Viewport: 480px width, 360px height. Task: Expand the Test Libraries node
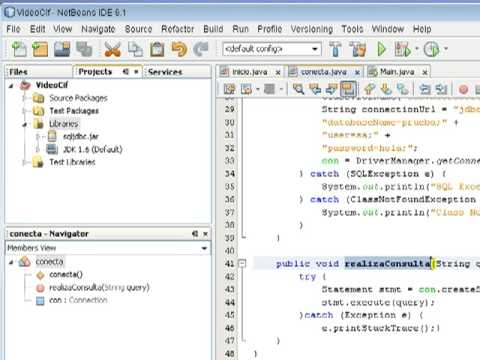[x=24, y=162]
